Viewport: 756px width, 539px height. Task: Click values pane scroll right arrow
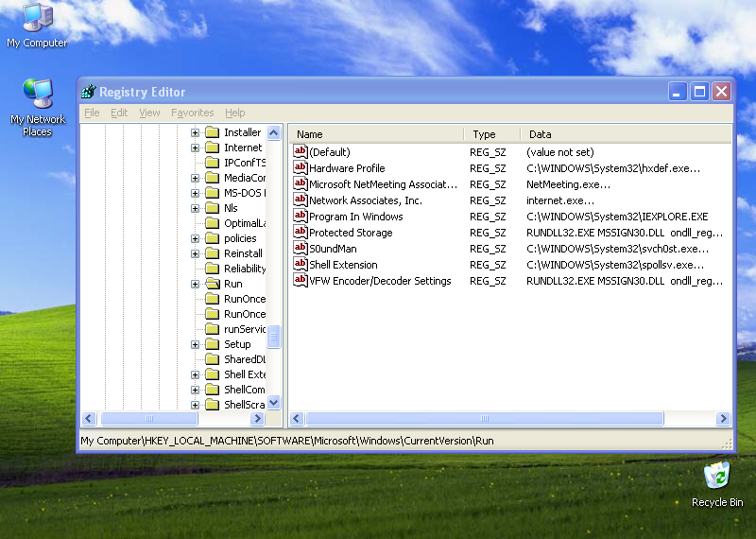click(x=723, y=418)
